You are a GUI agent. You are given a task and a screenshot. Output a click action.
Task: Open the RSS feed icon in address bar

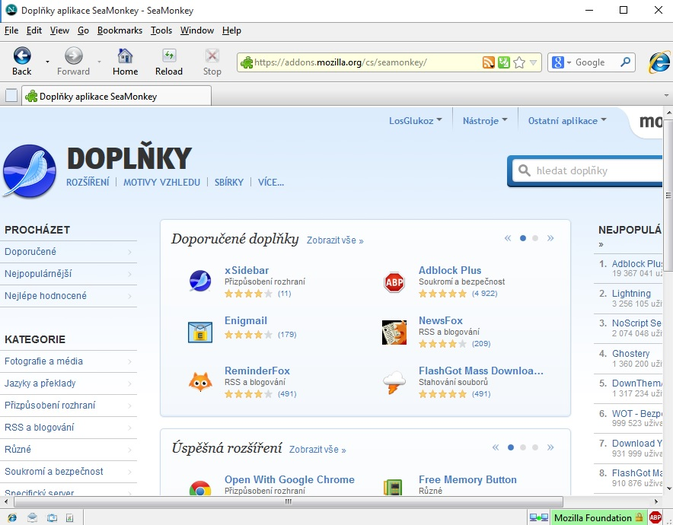click(x=488, y=63)
